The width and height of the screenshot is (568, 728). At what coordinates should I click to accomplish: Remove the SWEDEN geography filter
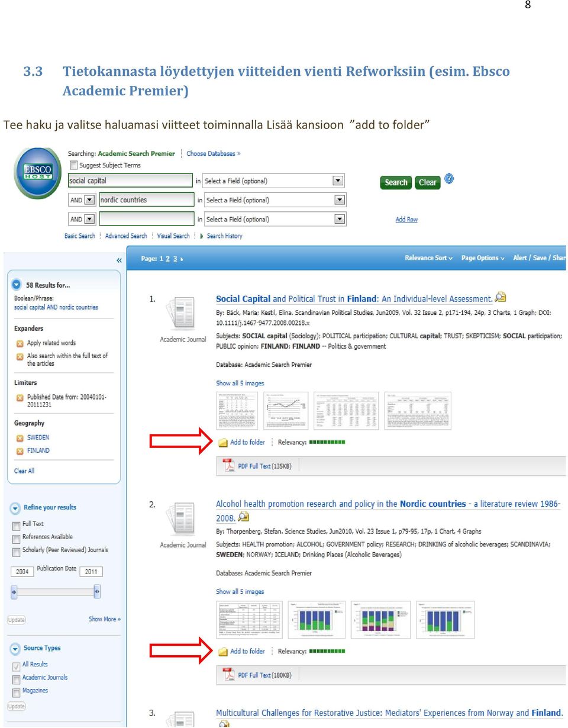[x=20, y=438]
